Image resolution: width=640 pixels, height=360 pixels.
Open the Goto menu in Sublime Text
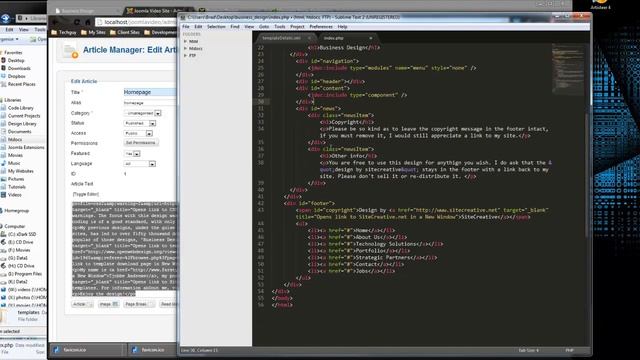[264, 27]
